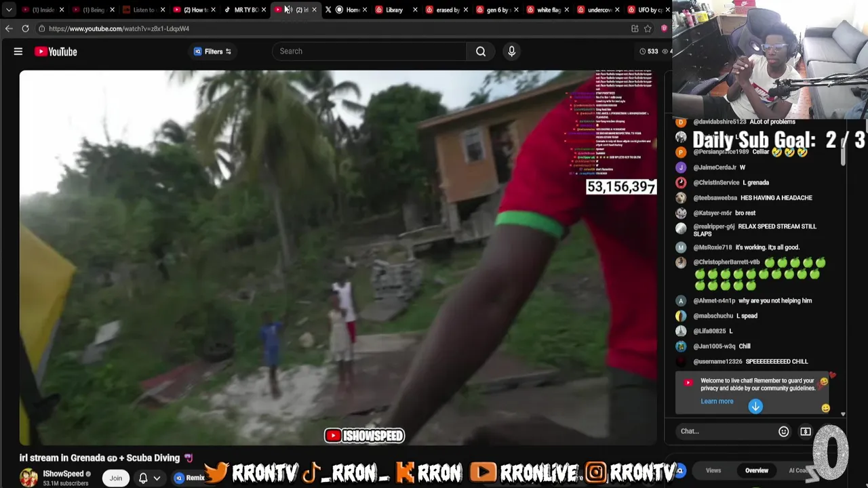Screen dimensions: 868x488
Task: Open avatar beside @realripper-g6j message
Action: pyautogui.click(x=681, y=228)
